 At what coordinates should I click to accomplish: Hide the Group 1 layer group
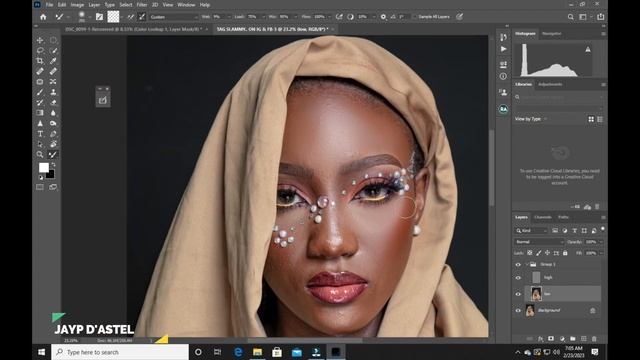click(x=518, y=264)
